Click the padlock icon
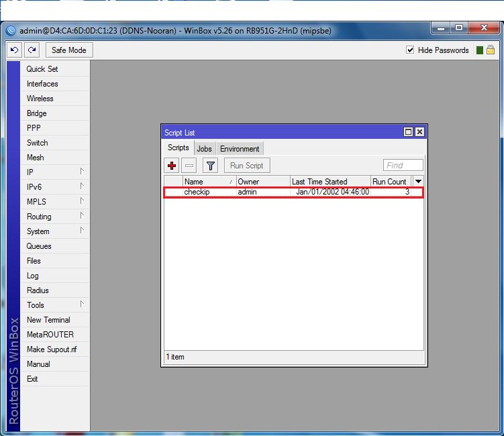504x436 pixels. pyautogui.click(x=491, y=50)
